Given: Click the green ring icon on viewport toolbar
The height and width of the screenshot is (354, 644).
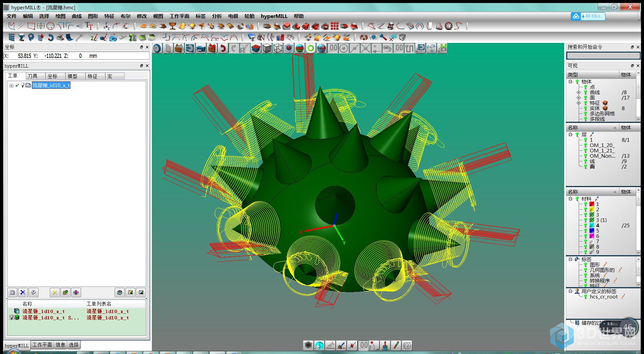Looking at the screenshot, I should (x=311, y=49).
